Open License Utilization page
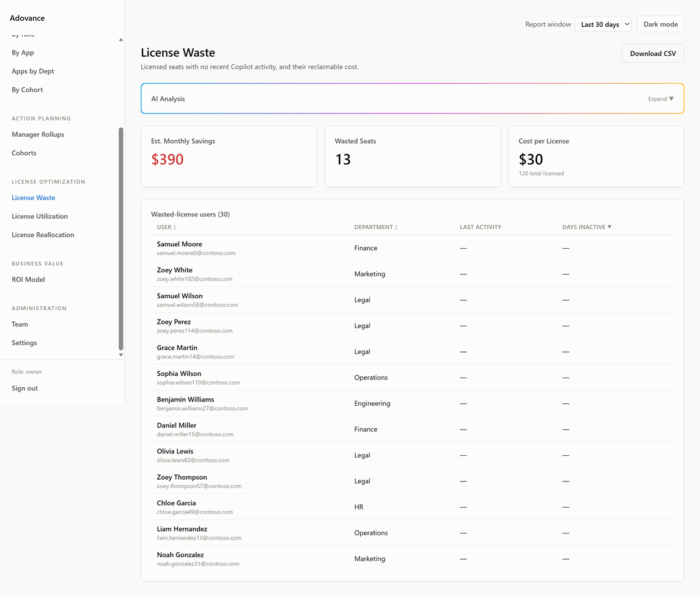This screenshot has height=597, width=700. [40, 216]
